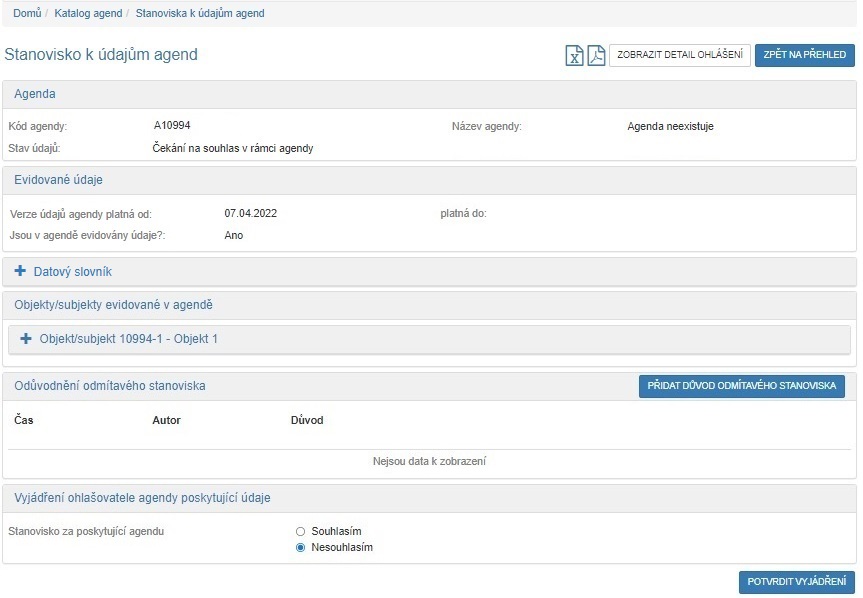
Task: Click the plus icon beside Datový slovník
Action: (x=20, y=271)
